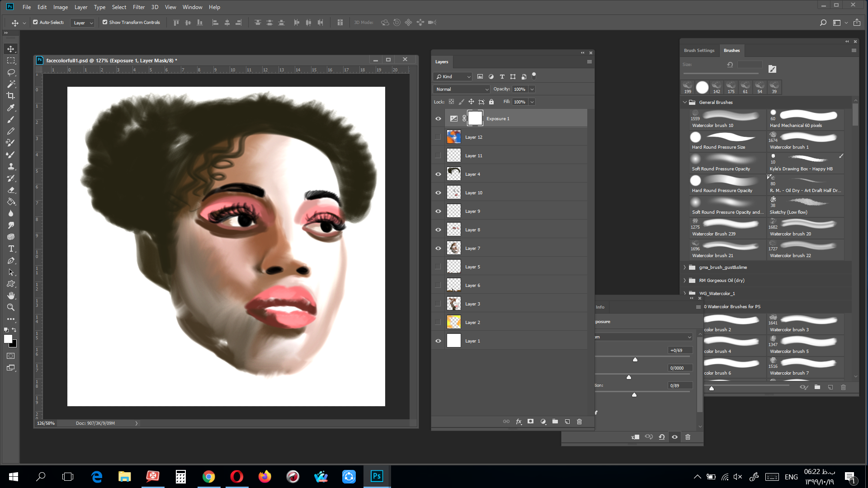Hide the Layer 4 layer

[438, 174]
